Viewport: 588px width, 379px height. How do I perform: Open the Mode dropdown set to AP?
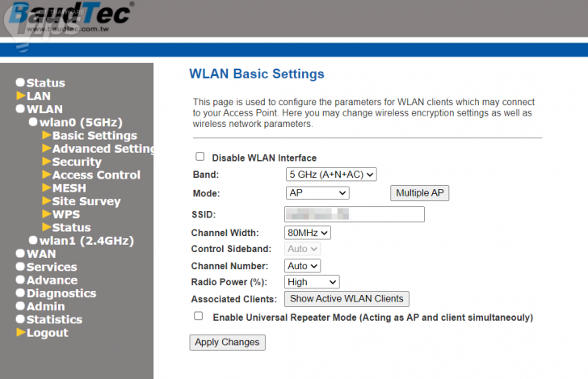pyautogui.click(x=317, y=193)
